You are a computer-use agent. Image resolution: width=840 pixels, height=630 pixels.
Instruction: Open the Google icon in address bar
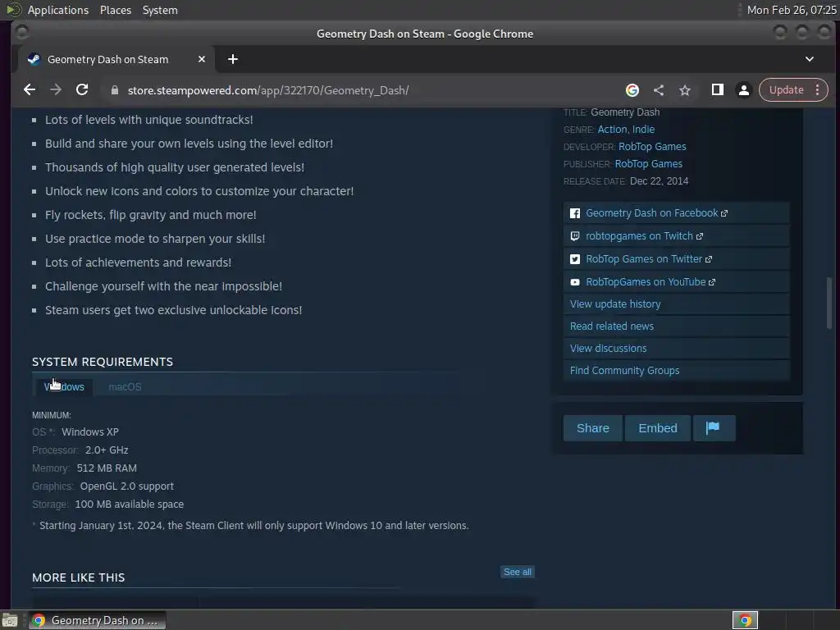632,90
